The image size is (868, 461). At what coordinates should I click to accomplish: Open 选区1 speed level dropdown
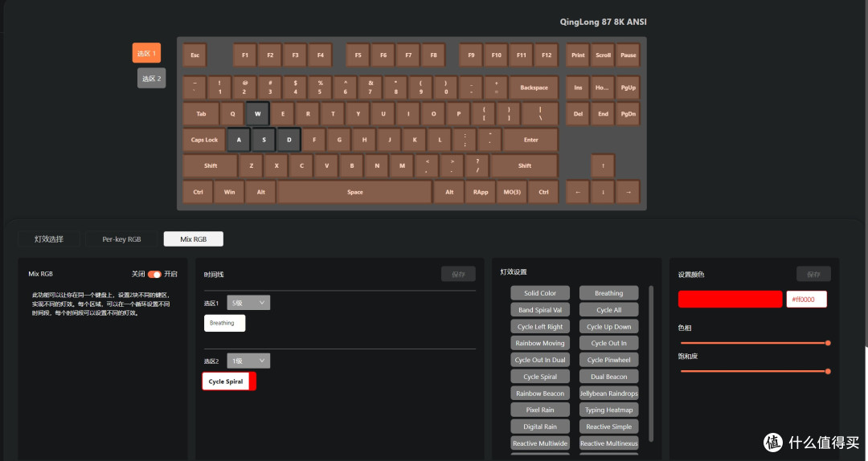[248, 303]
